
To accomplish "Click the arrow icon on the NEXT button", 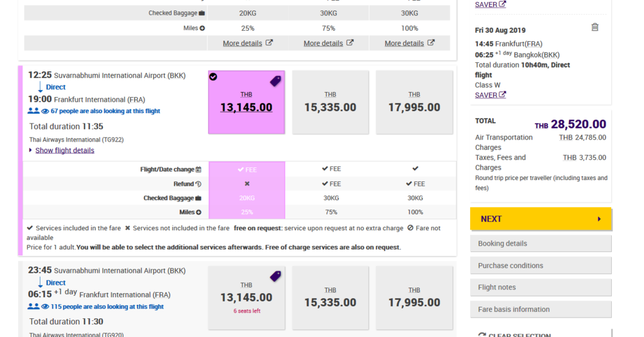I will 599,219.
